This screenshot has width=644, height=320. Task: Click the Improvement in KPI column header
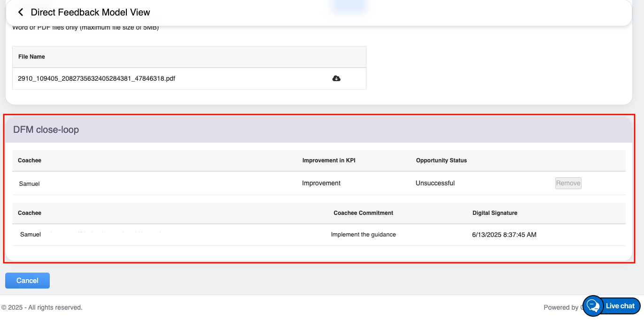328,160
